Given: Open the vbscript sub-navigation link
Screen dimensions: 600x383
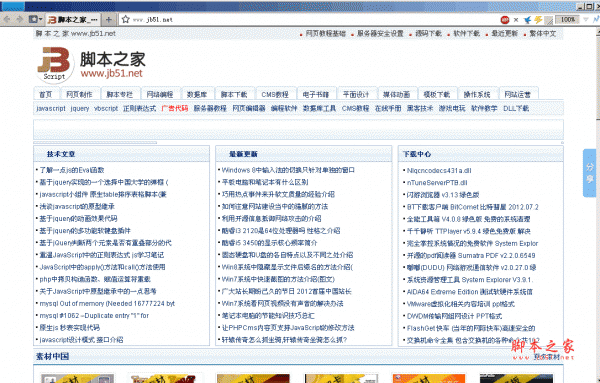Looking at the screenshot, I should (106, 108).
